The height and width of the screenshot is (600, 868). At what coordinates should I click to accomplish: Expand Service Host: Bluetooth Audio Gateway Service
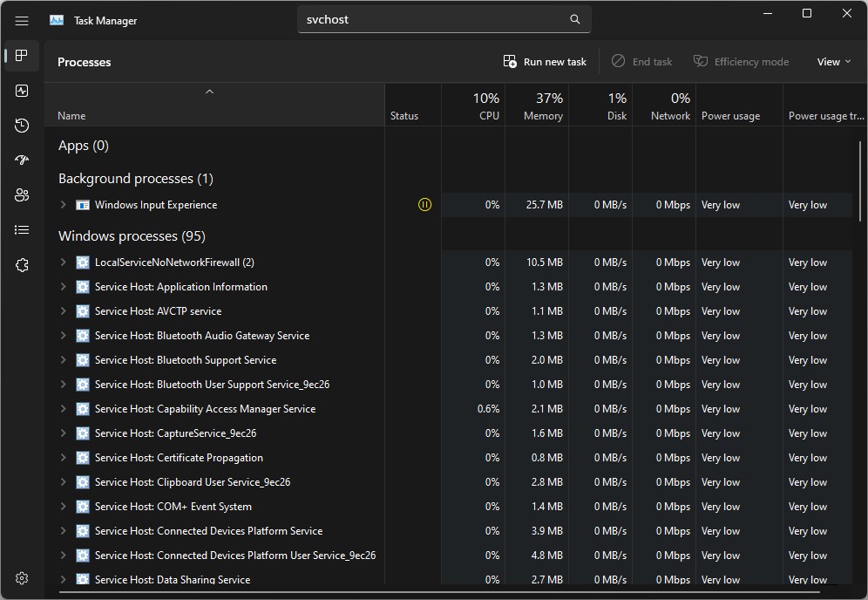pyautogui.click(x=63, y=335)
